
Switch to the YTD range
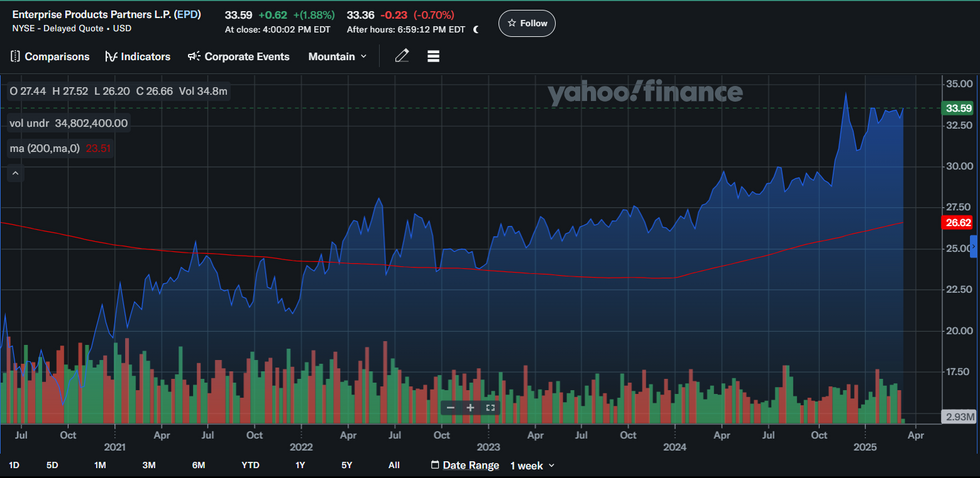click(250, 466)
